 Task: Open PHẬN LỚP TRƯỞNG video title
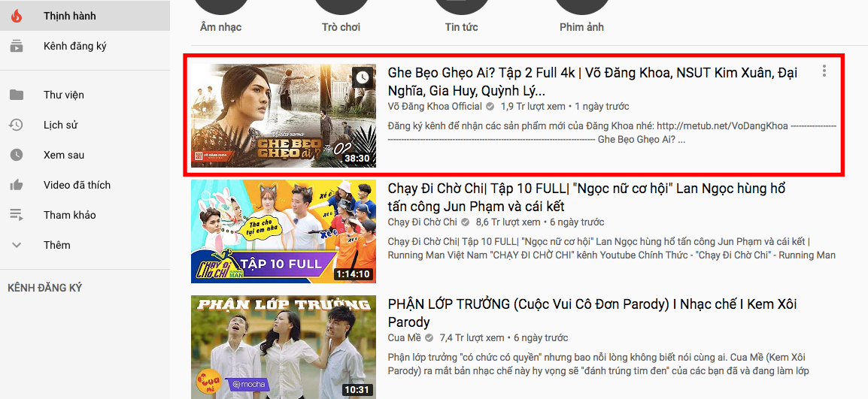592,313
